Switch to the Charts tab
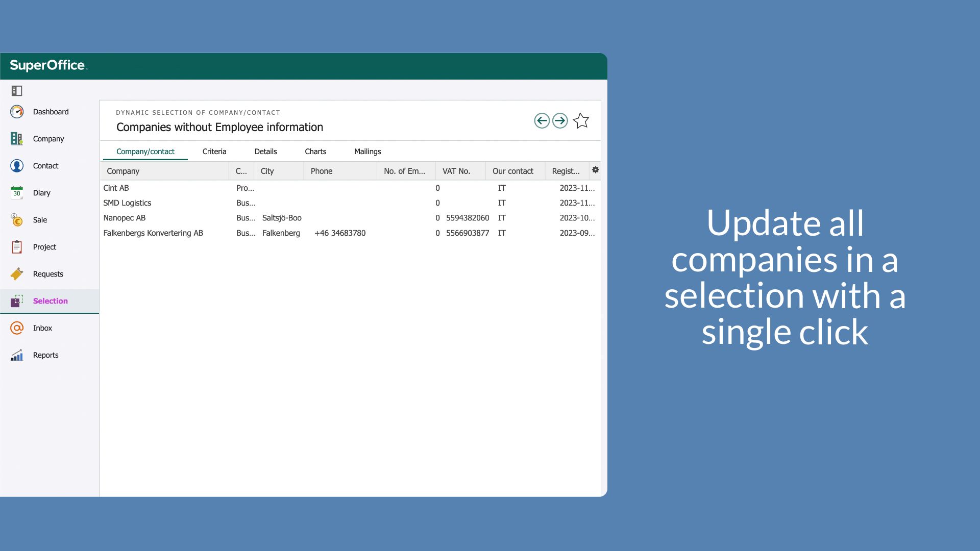The image size is (980, 551). [315, 152]
